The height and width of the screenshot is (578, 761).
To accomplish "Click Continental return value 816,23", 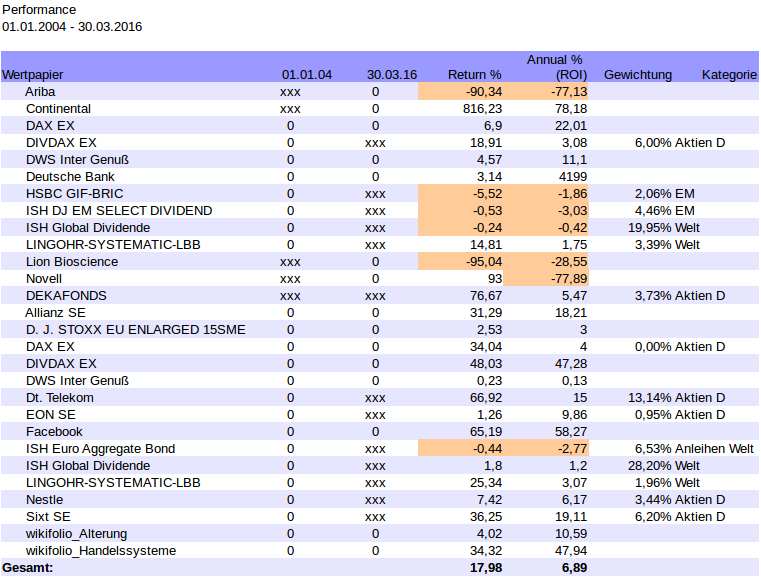I will pos(482,109).
